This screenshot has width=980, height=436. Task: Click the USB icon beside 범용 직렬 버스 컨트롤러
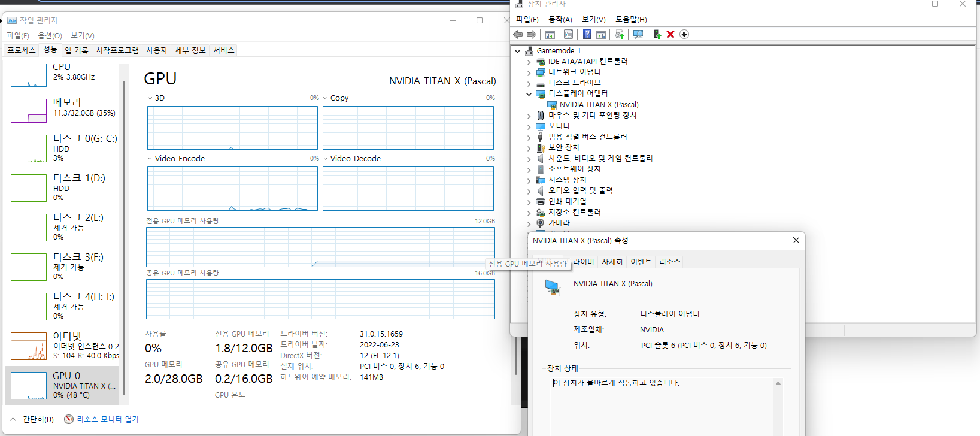(x=541, y=137)
